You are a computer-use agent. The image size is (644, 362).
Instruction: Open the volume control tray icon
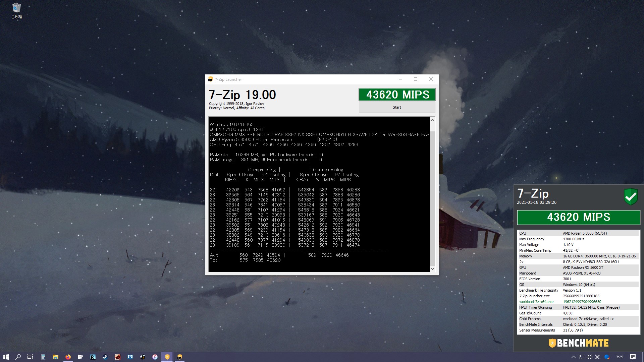589,357
